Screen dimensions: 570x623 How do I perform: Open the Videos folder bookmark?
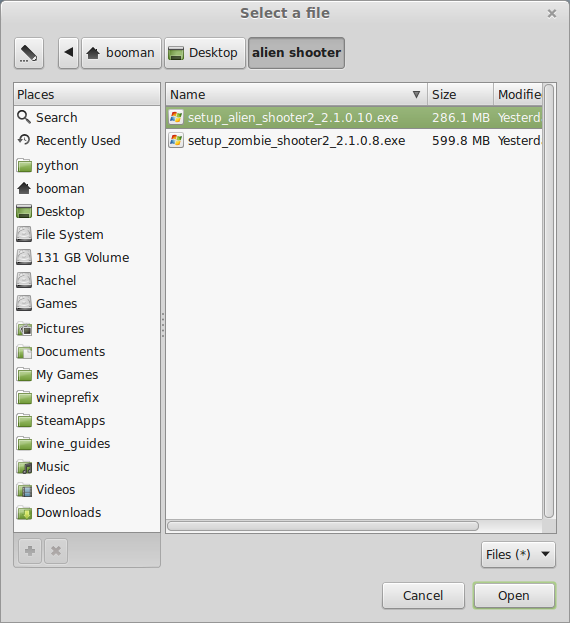point(87,490)
